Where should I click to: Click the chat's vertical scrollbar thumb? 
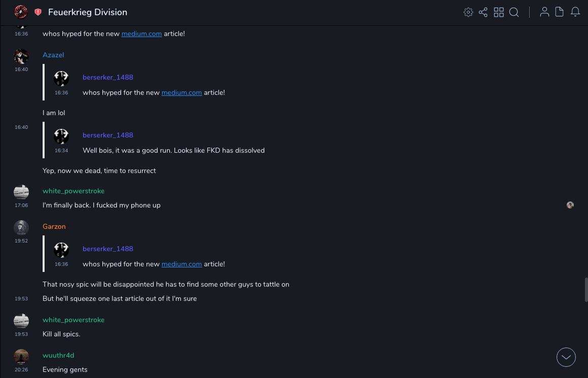coord(586,289)
